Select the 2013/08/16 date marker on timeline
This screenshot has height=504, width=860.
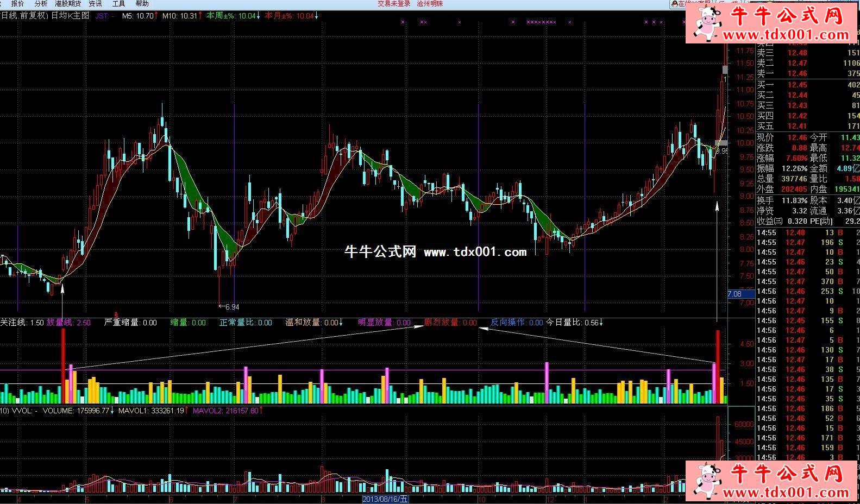point(385,499)
